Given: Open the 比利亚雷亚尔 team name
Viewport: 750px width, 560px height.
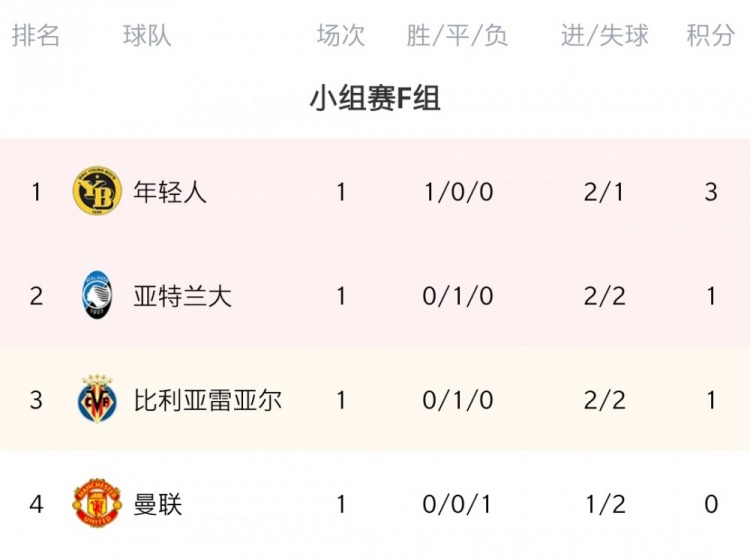Looking at the screenshot, I should click(207, 400).
